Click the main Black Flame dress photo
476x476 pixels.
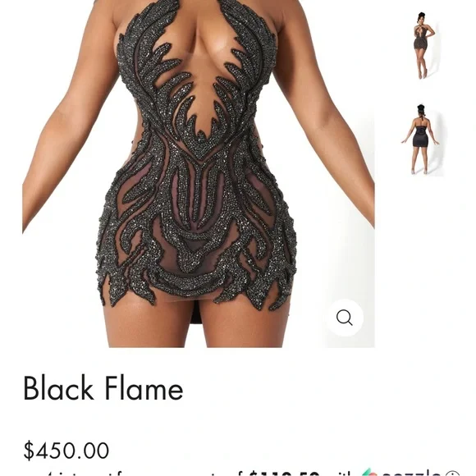[199, 174]
